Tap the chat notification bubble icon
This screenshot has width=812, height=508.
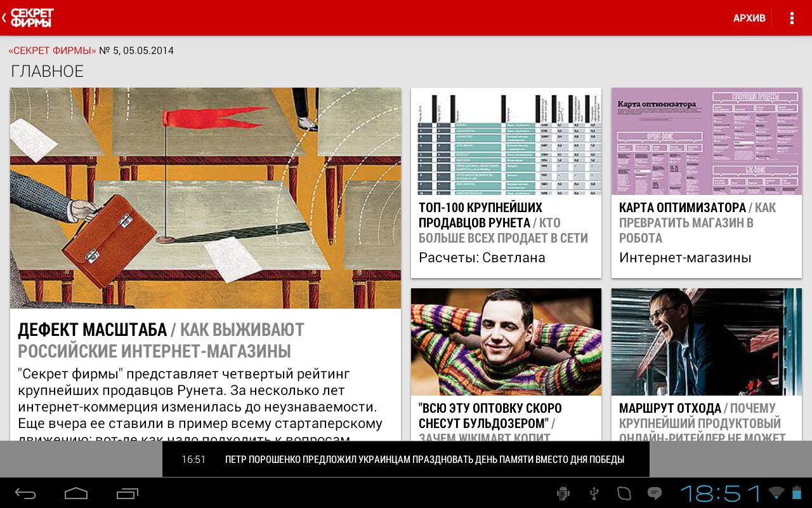pyautogui.click(x=654, y=493)
